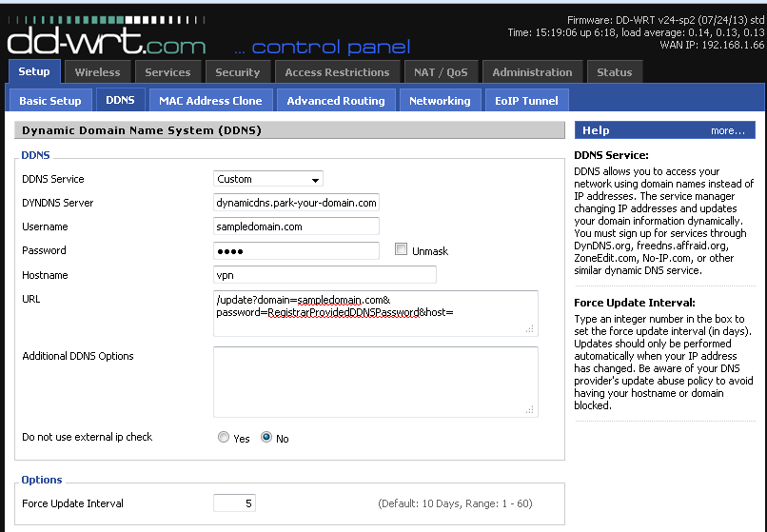
Task: Click the URL textarea resize grip
Action: tap(530, 329)
